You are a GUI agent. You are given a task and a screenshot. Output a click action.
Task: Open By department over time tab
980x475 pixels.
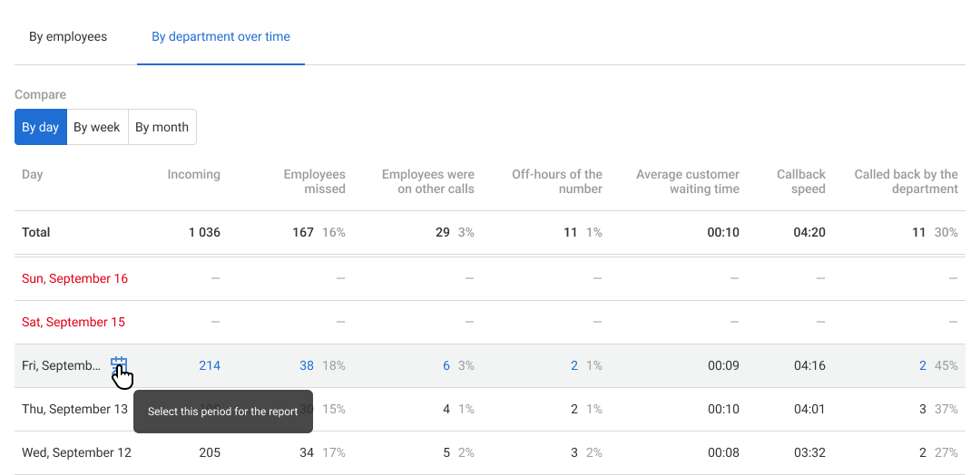click(220, 37)
